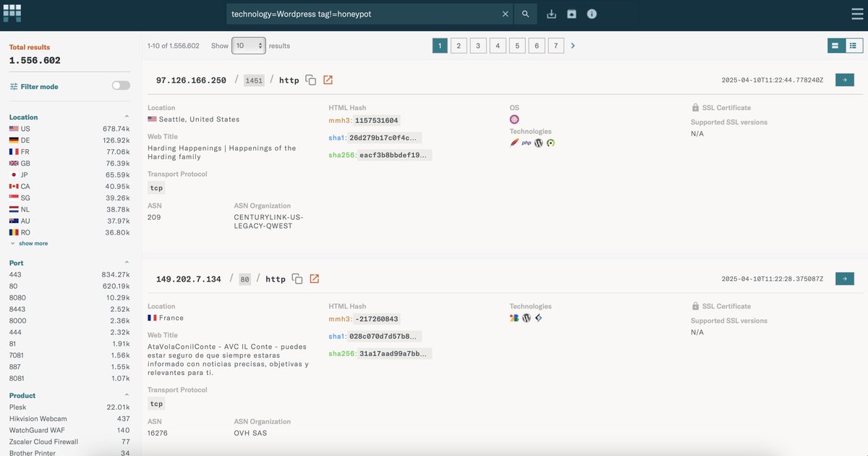Click WordPress icon in second result
Image resolution: width=868 pixels, height=456 pixels.
point(527,318)
